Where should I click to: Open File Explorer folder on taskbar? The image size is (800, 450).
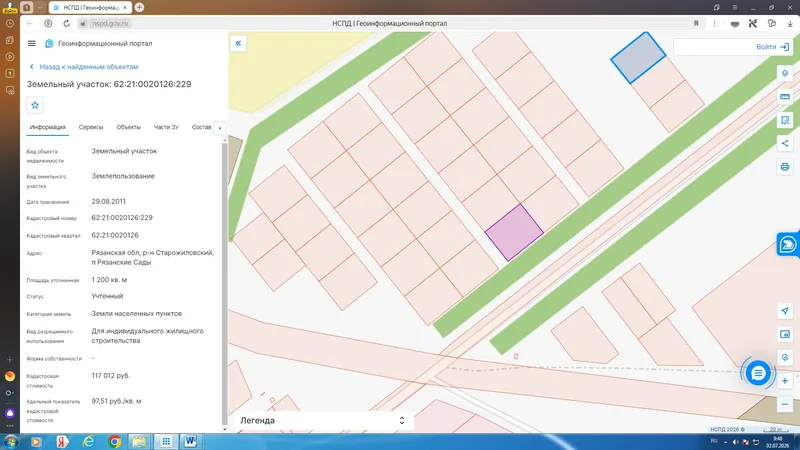(x=139, y=442)
